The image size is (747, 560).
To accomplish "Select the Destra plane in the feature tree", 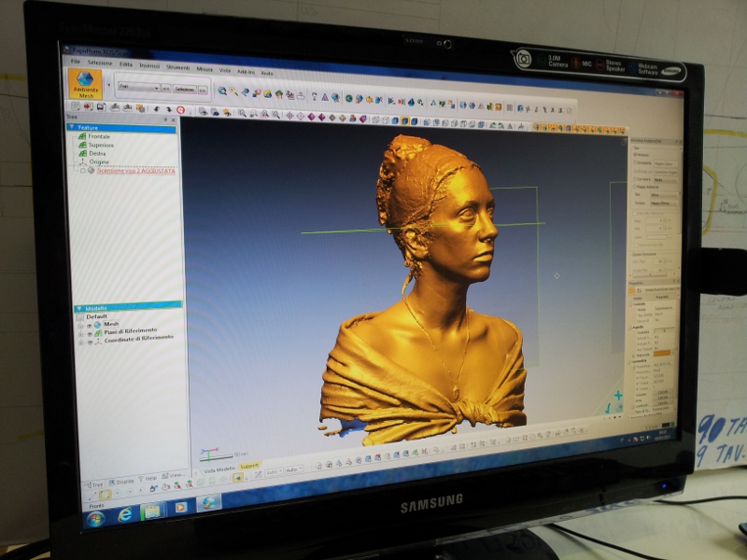I will click(x=97, y=153).
